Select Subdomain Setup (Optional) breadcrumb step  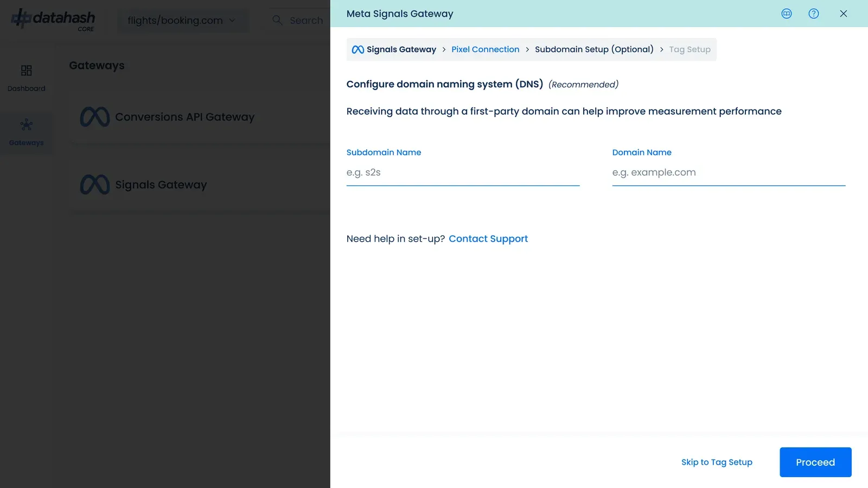pos(594,49)
